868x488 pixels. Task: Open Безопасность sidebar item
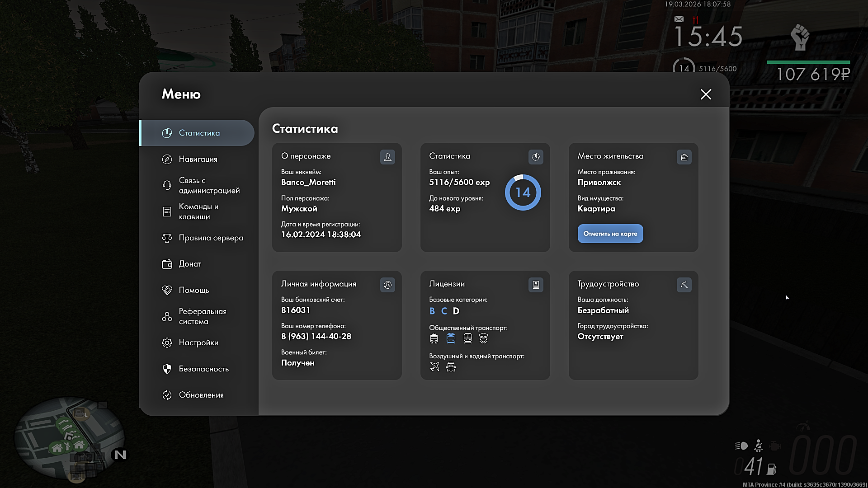coord(203,369)
